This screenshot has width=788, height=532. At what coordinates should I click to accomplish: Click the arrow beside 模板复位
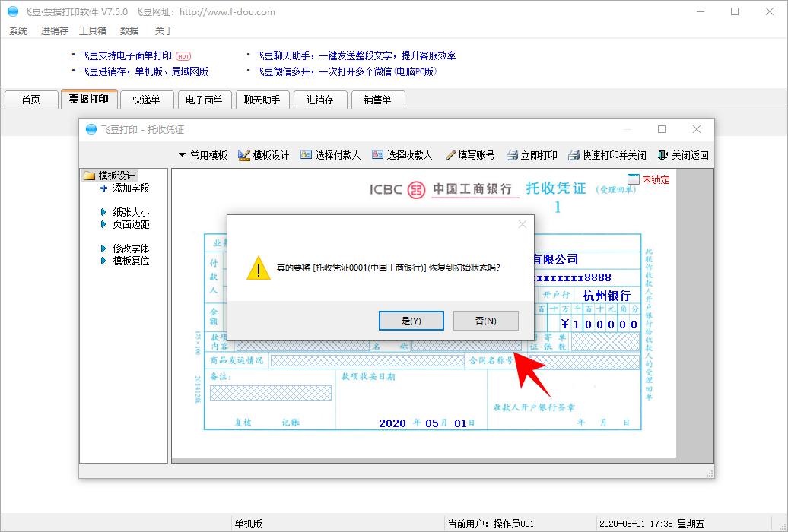click(103, 260)
